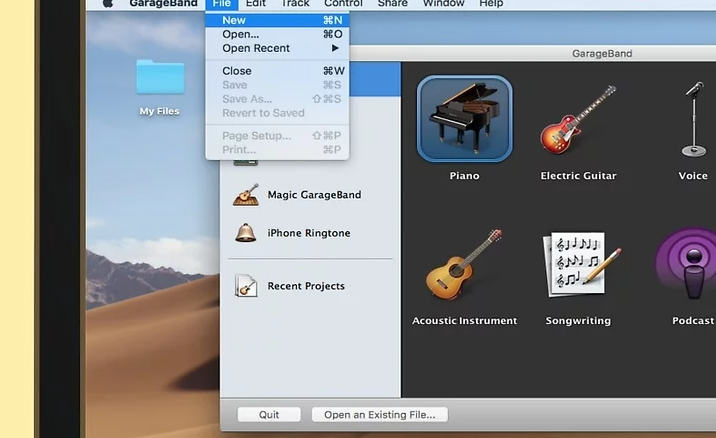Viewport: 716px width, 438px height.
Task: Select the Piano project template
Action: [x=464, y=119]
